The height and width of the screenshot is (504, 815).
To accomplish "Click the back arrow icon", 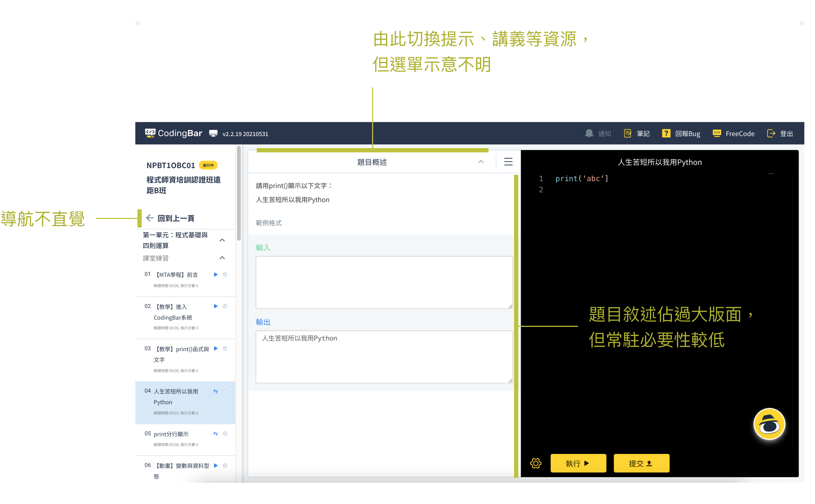I will (150, 218).
